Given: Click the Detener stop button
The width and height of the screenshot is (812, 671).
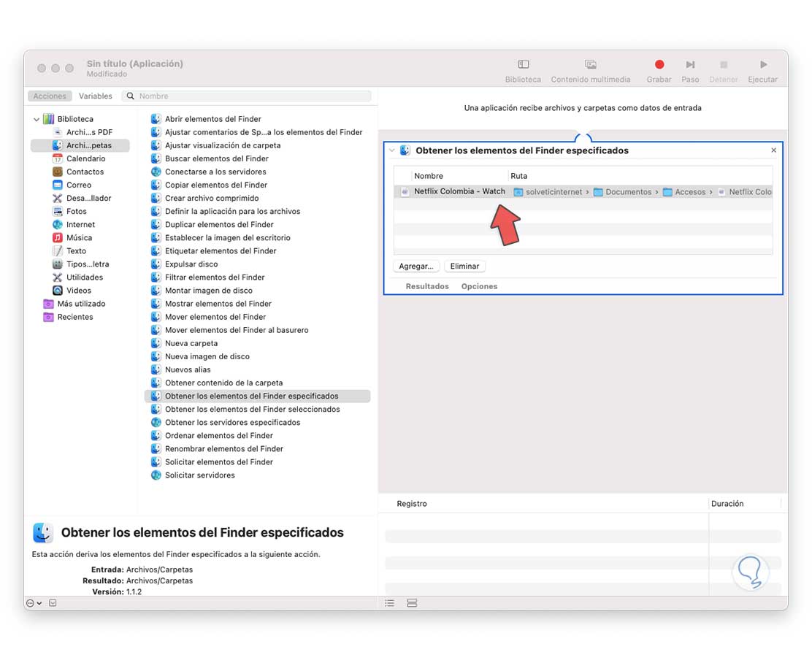Looking at the screenshot, I should pos(723,70).
